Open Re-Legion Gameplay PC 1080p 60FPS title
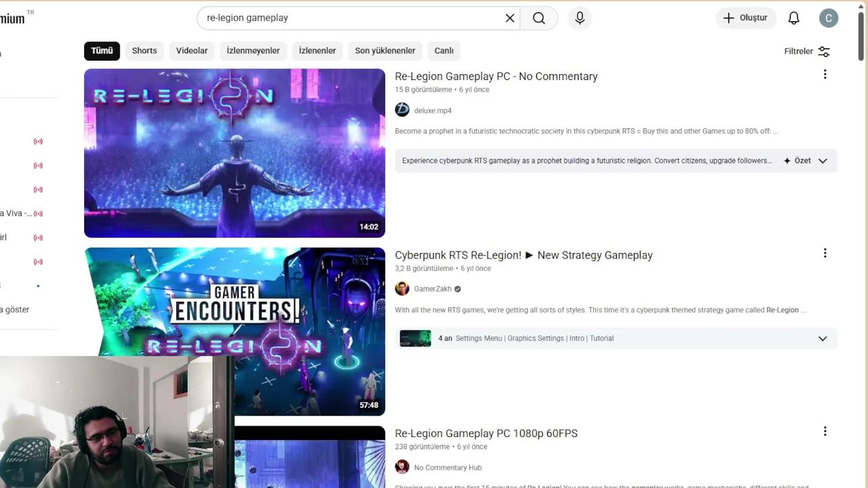Screen dimensions: 868x488 (486, 434)
